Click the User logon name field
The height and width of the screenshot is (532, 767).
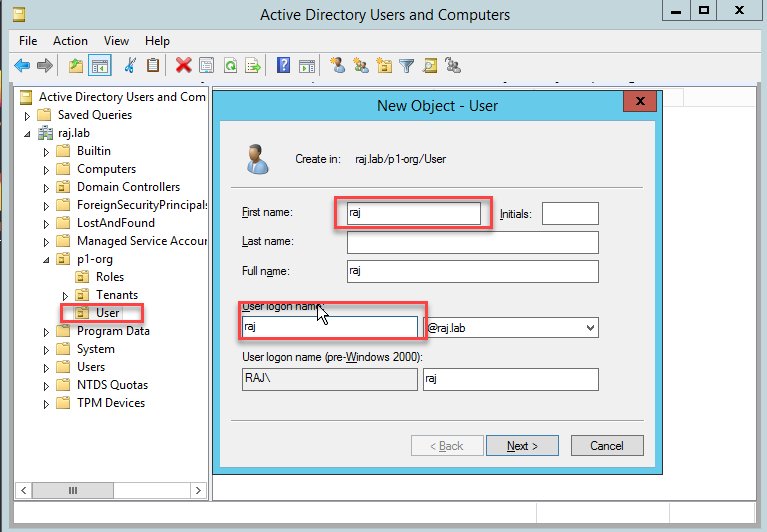point(330,327)
